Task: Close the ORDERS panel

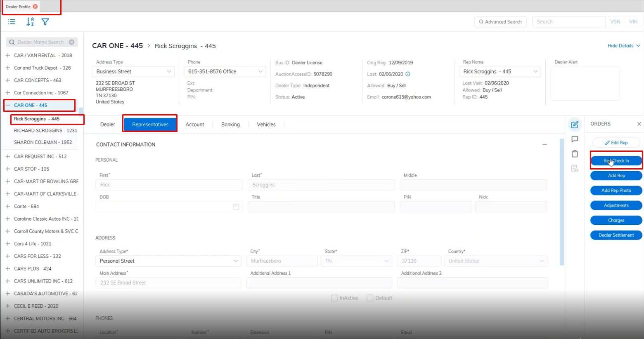Action: (x=639, y=124)
